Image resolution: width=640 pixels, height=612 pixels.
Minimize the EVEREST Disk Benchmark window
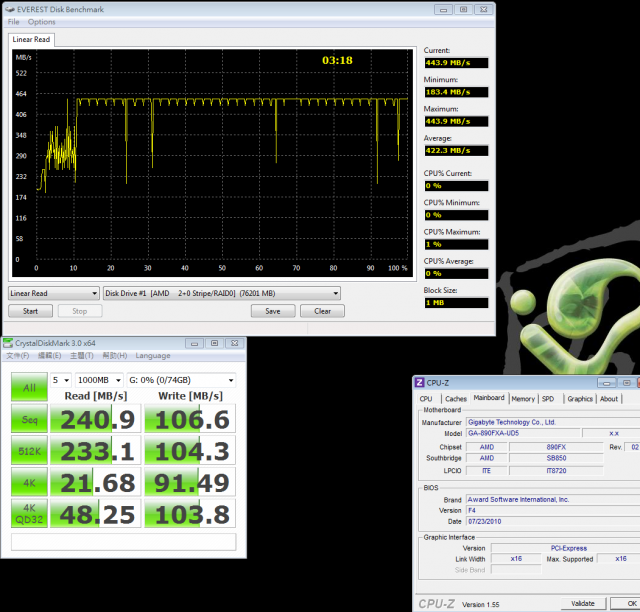443,9
